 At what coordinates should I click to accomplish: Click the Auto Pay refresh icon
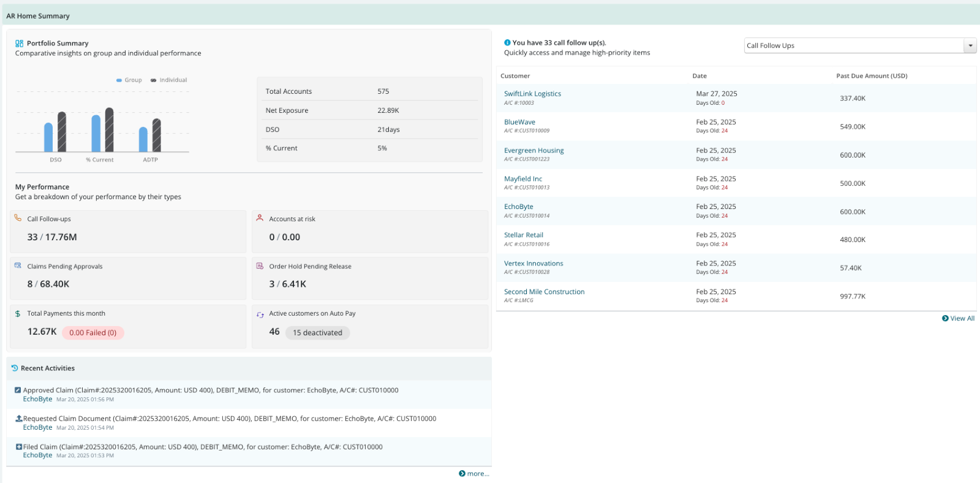coord(260,314)
